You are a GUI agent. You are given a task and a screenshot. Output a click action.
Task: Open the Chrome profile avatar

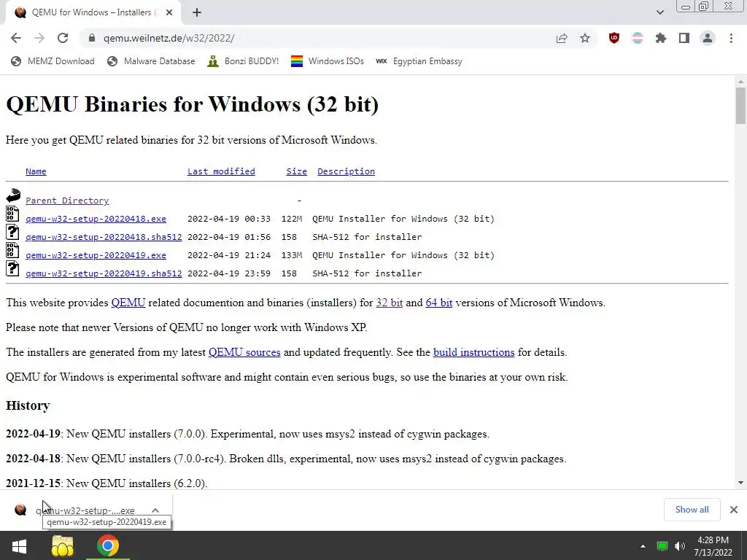point(708,38)
